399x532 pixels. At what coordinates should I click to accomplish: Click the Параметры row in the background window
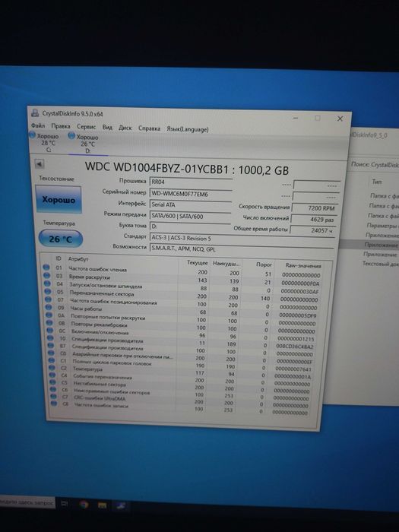pyautogui.click(x=382, y=225)
